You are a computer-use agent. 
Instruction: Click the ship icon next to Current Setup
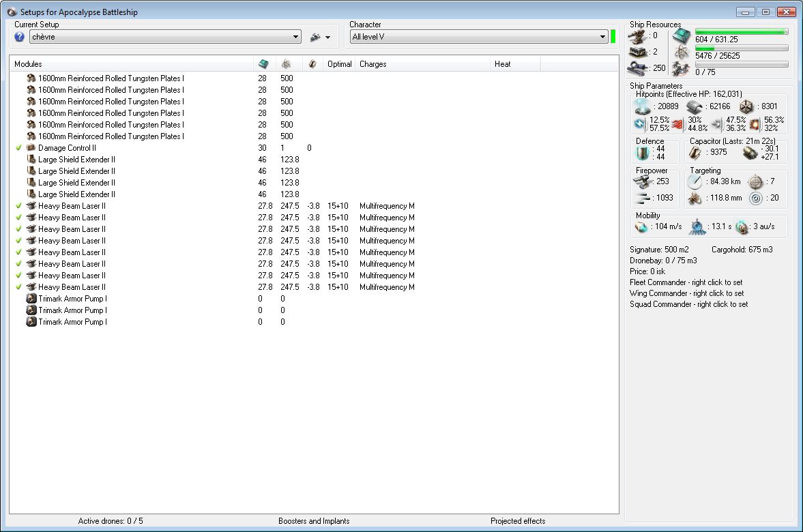click(x=315, y=37)
